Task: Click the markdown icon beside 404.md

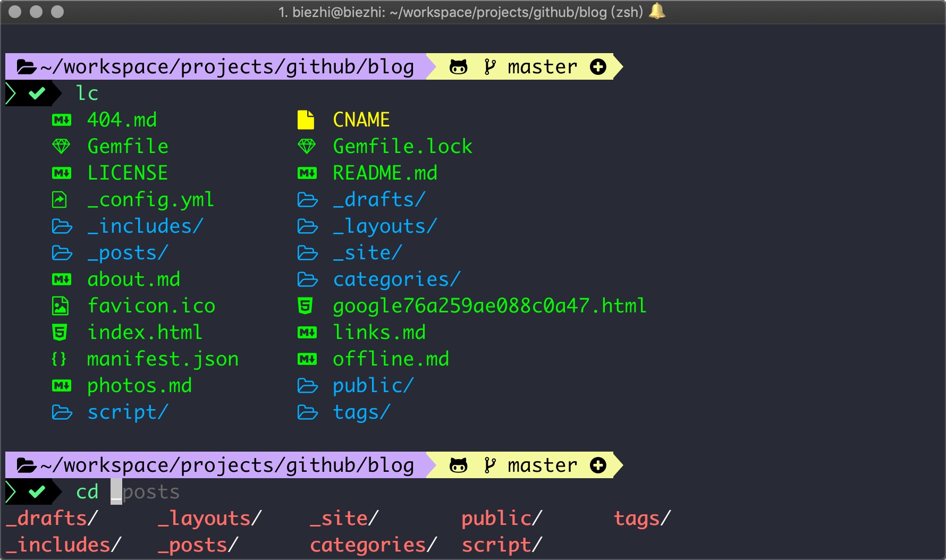Action: (62, 120)
